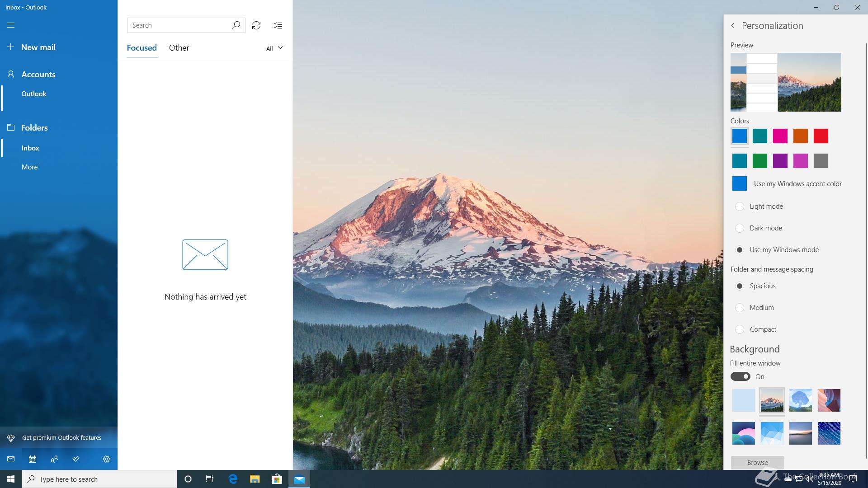Turn off Fill entire window toggle
This screenshot has width=868, height=488.
tap(741, 376)
